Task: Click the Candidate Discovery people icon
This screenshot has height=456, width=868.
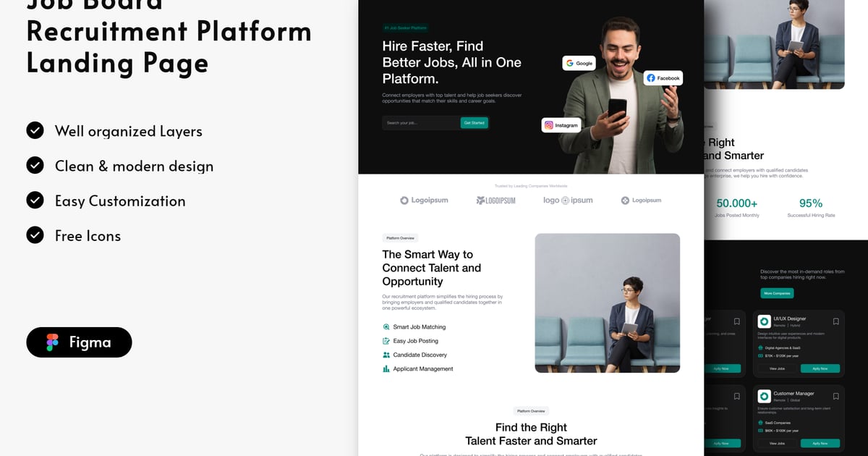Action: (x=386, y=355)
